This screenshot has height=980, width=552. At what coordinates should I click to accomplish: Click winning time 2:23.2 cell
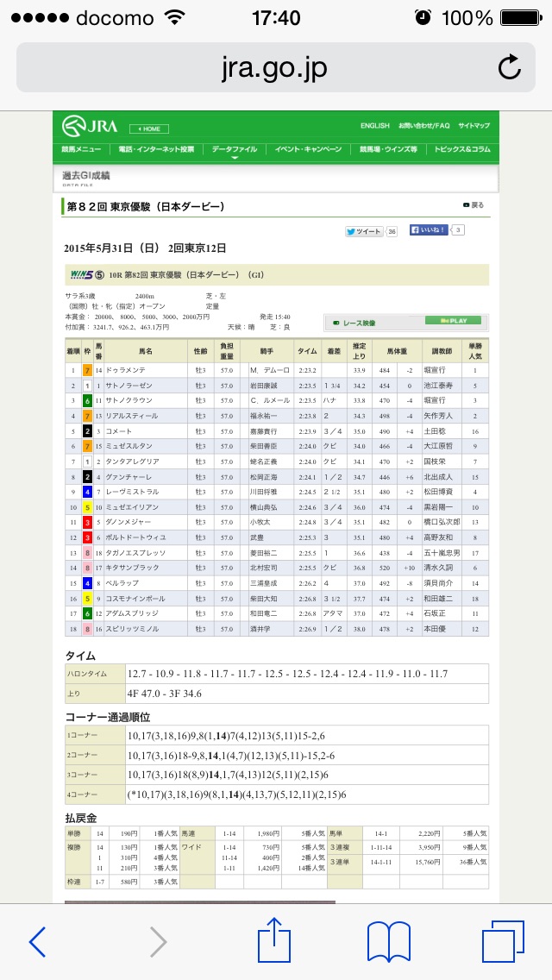(x=306, y=371)
